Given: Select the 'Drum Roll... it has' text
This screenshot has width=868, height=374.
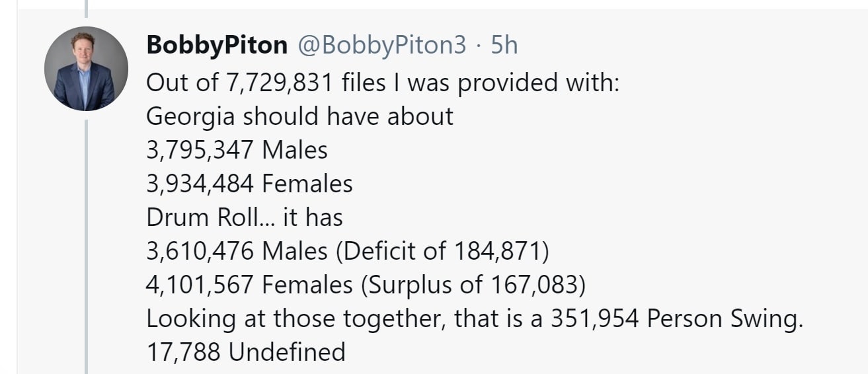Looking at the screenshot, I should pos(244,217).
